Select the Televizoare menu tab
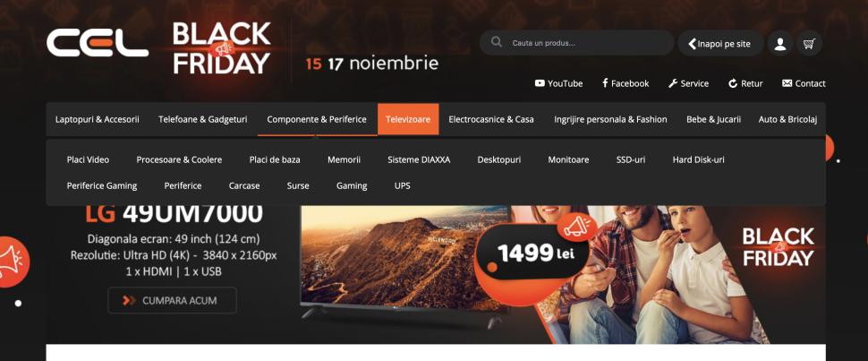The width and height of the screenshot is (868, 361). pos(408,119)
